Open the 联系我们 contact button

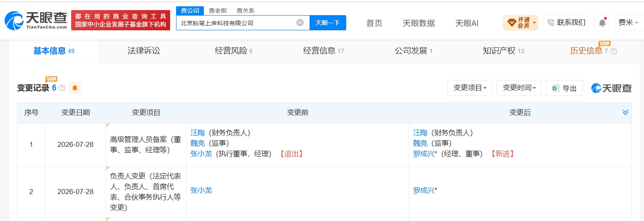coord(566,23)
